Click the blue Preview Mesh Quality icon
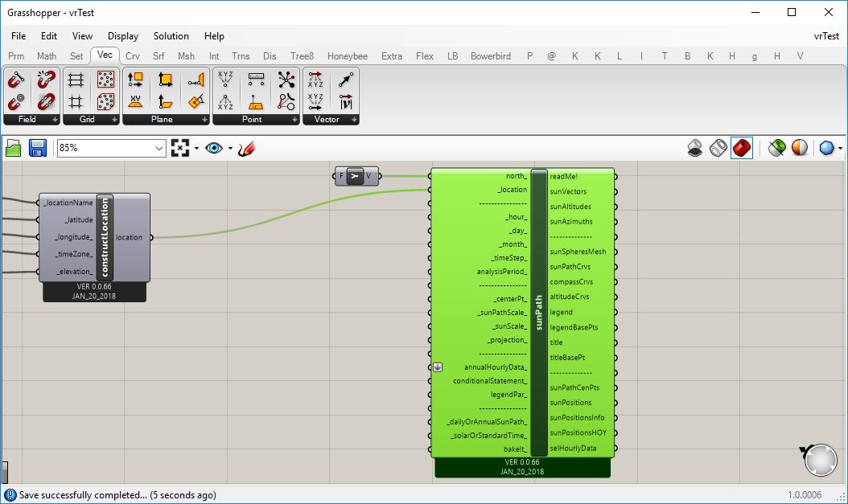 pyautogui.click(x=826, y=148)
